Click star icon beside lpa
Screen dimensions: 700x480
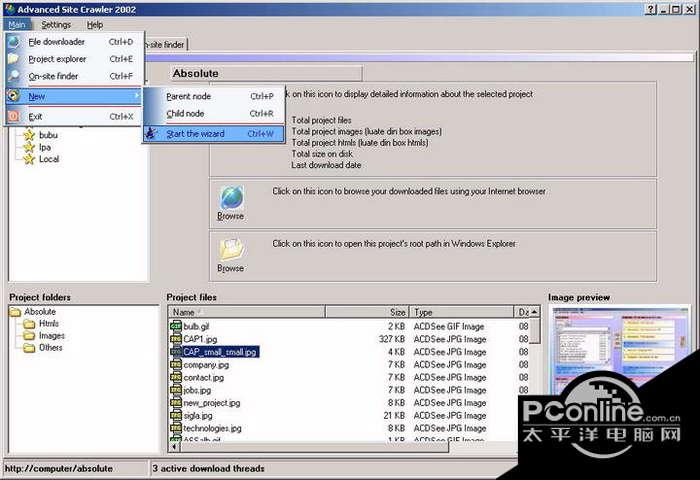[x=29, y=147]
